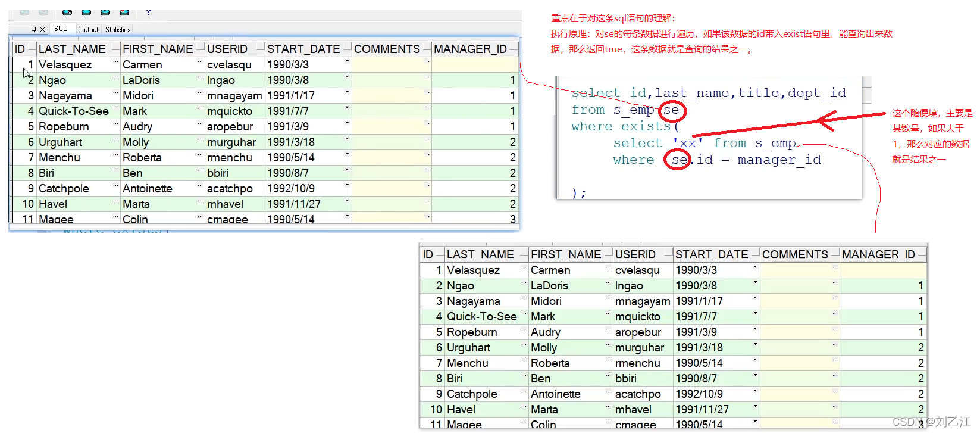Open COMMENTS ellipsis editor in Ngao row, lower grid

click(x=835, y=282)
